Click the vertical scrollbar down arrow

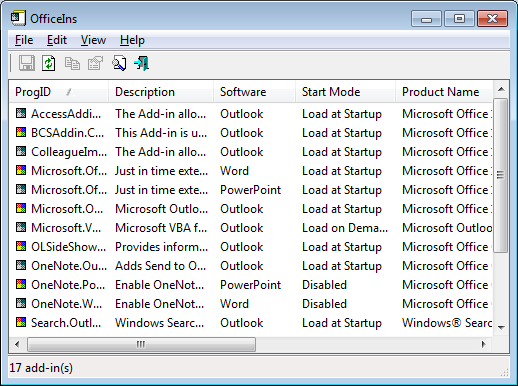501,327
